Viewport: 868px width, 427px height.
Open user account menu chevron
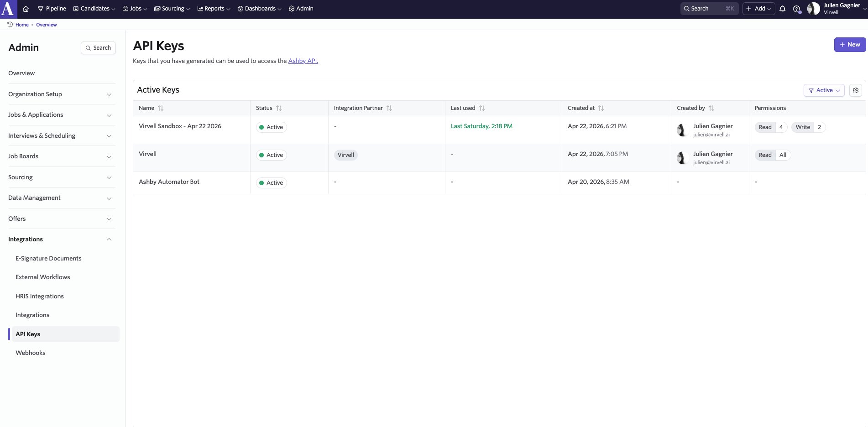pos(864,9)
